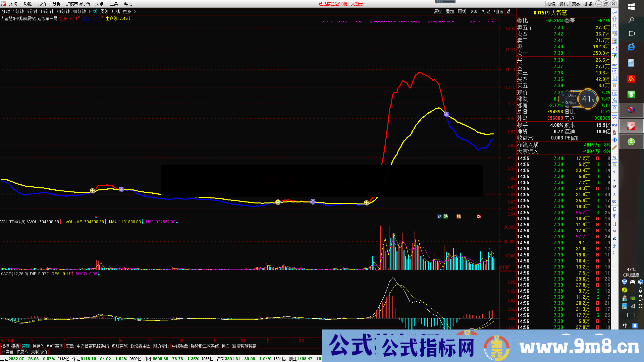Launch Internet Explorer from the taskbar

click(631, 47)
